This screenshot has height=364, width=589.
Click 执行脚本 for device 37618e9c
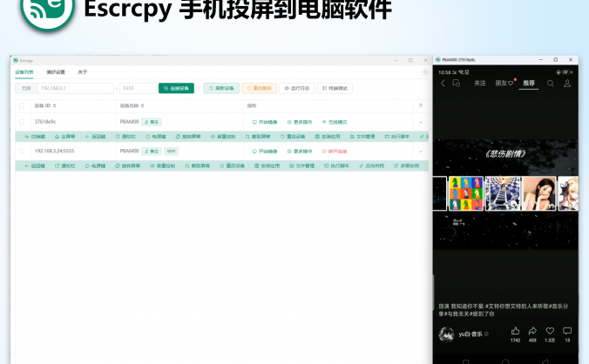pyautogui.click(x=397, y=137)
